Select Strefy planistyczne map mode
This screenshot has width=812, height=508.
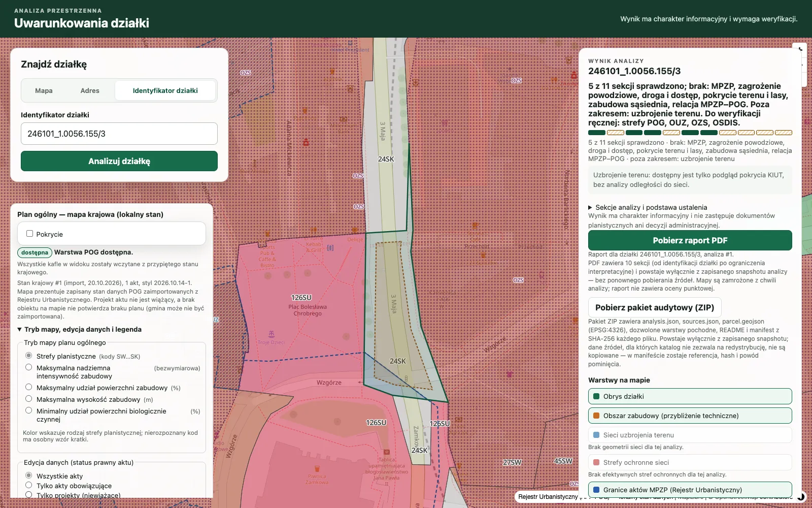pos(29,356)
